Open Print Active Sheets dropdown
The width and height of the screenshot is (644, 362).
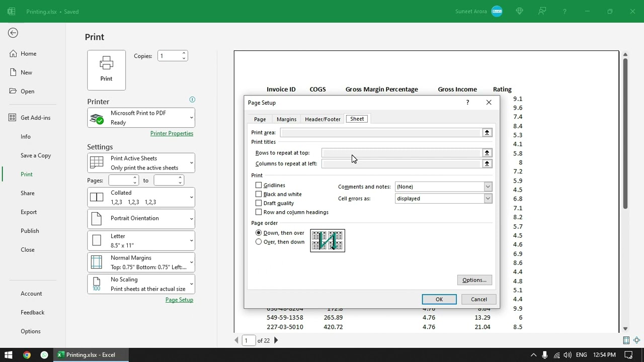[141, 163]
